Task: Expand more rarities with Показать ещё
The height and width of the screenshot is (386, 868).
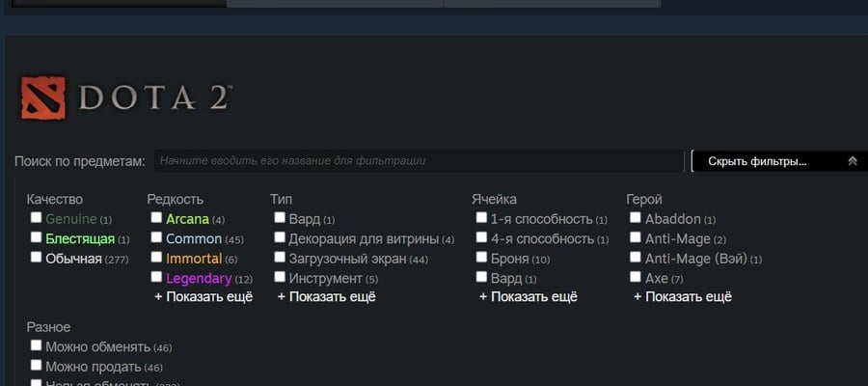Action: 203,297
